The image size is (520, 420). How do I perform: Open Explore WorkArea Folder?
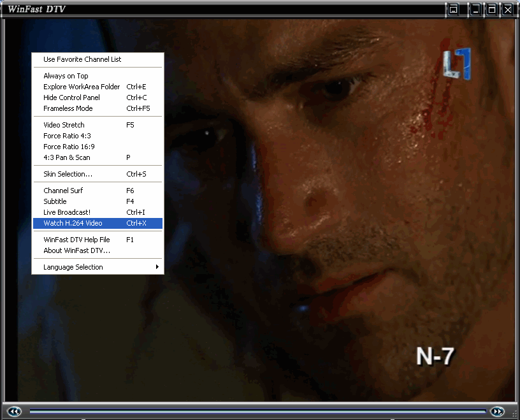(98, 87)
